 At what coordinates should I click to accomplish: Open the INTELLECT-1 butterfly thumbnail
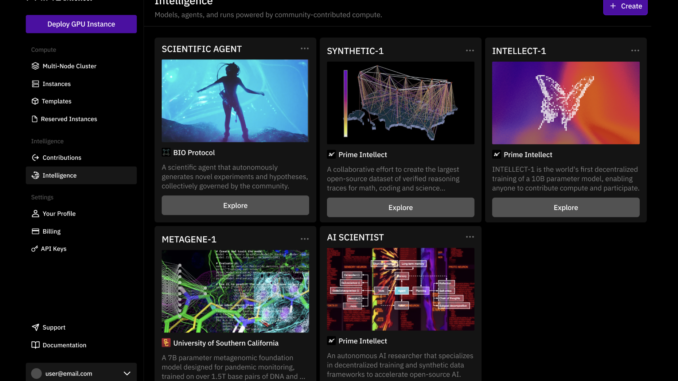tap(566, 103)
